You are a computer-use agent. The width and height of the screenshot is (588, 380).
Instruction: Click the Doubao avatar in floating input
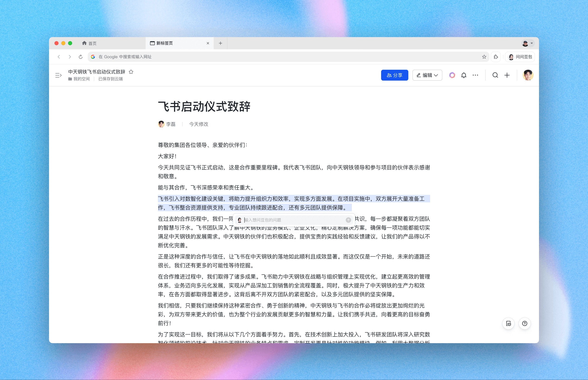(x=240, y=220)
